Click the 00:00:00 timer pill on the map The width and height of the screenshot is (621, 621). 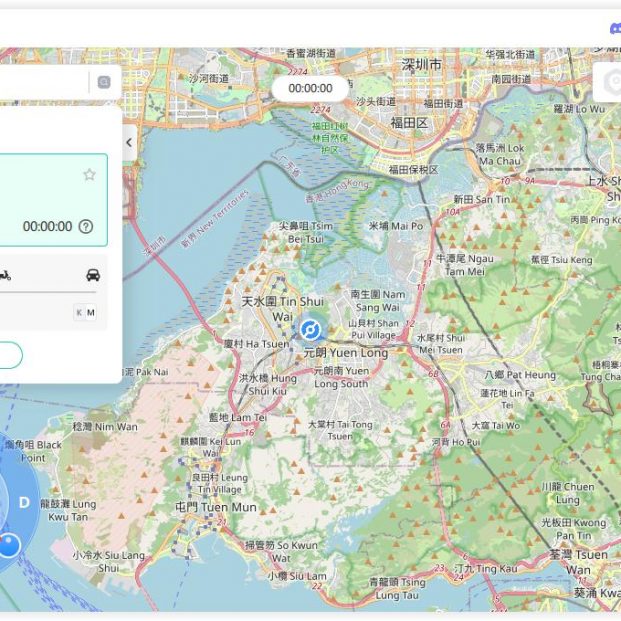(x=310, y=89)
